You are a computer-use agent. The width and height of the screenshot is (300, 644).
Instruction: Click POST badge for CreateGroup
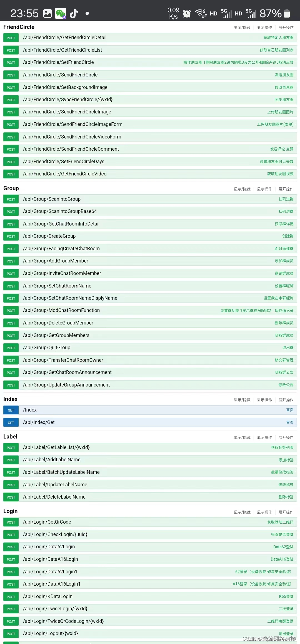tap(11, 236)
